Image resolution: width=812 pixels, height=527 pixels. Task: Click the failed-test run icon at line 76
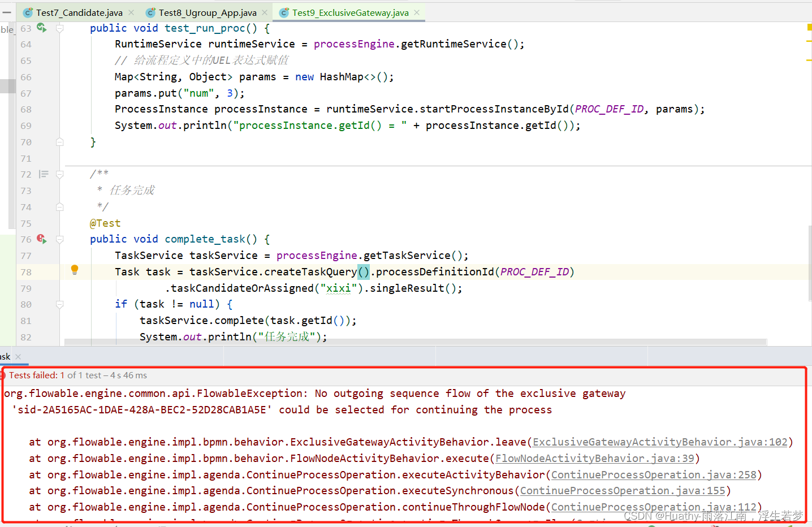click(42, 239)
